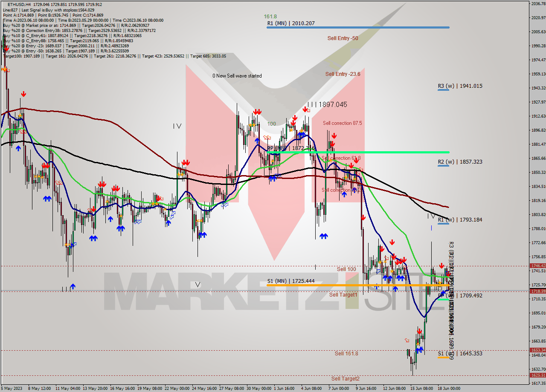Click the orange S1 (MN) horizontal line

(x=358, y=285)
